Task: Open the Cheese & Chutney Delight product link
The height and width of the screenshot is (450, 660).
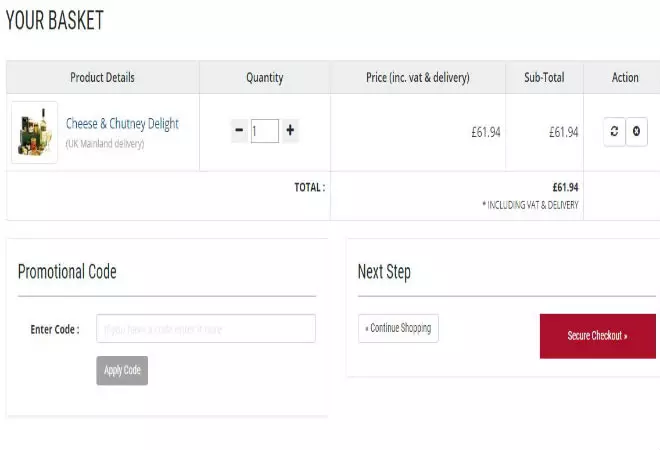Action: point(122,124)
